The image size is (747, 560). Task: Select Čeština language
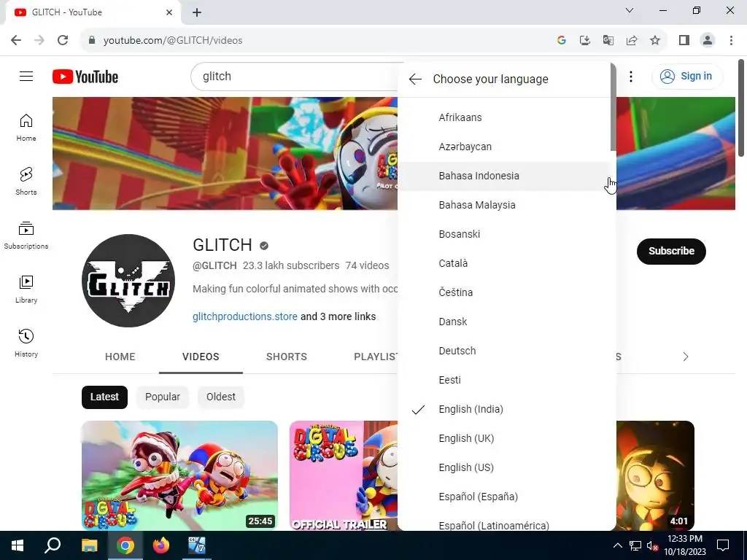[x=504, y=292]
